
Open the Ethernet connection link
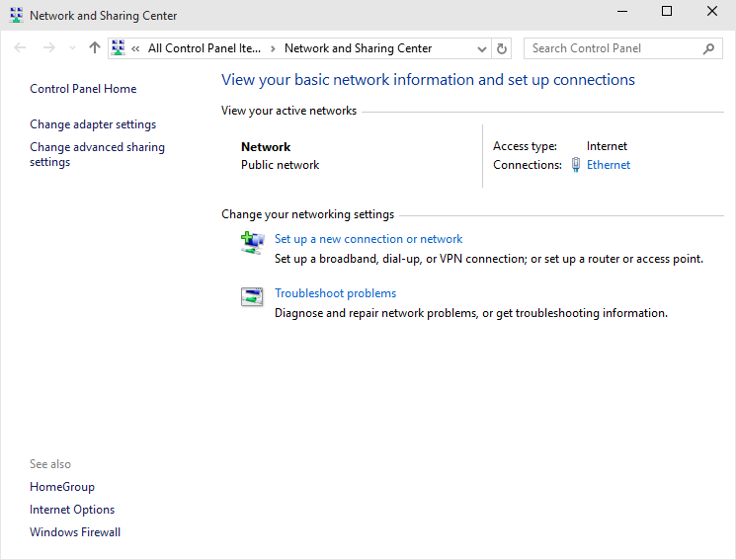click(x=609, y=165)
